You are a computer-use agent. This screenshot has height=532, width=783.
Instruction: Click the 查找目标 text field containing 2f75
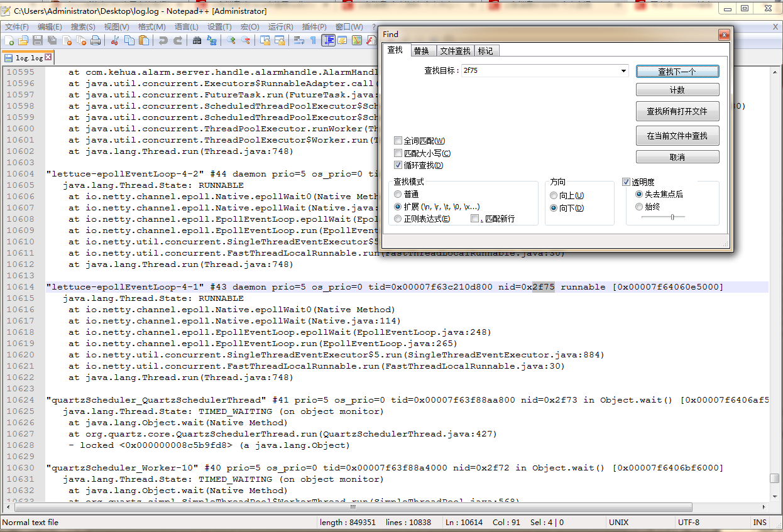[x=540, y=70]
